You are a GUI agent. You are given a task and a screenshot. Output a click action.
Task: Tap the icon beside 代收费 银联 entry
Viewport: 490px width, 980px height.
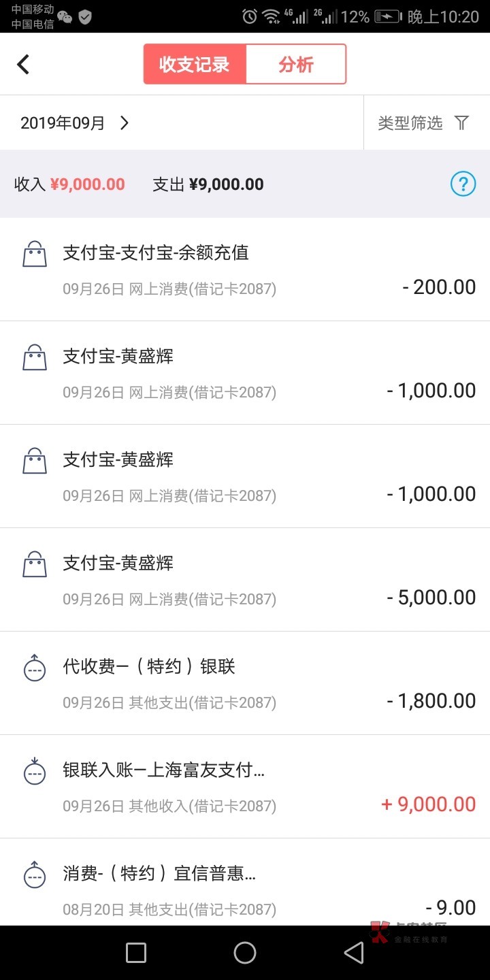(35, 668)
